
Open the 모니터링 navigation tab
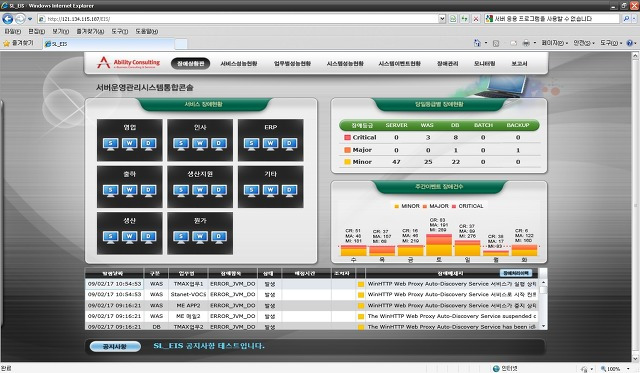coord(484,64)
